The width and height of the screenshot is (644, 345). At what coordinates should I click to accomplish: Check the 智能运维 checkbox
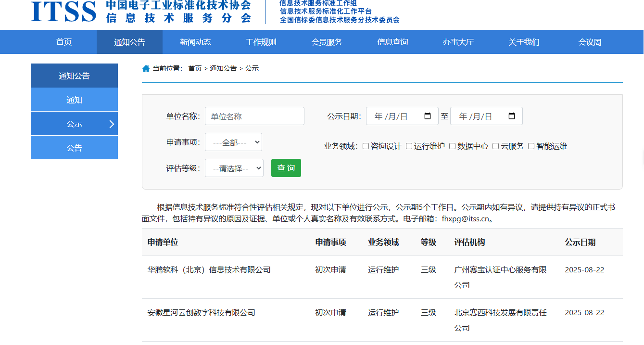click(531, 146)
